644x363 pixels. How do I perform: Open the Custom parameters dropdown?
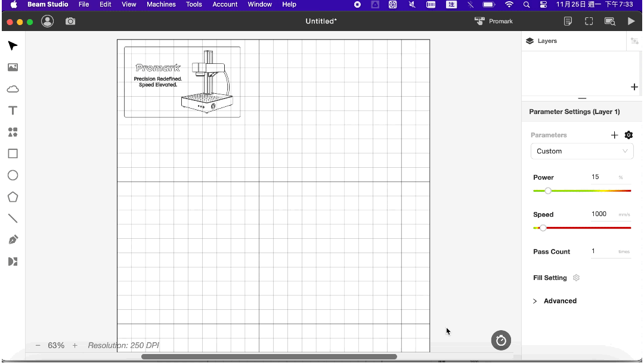[582, 151]
